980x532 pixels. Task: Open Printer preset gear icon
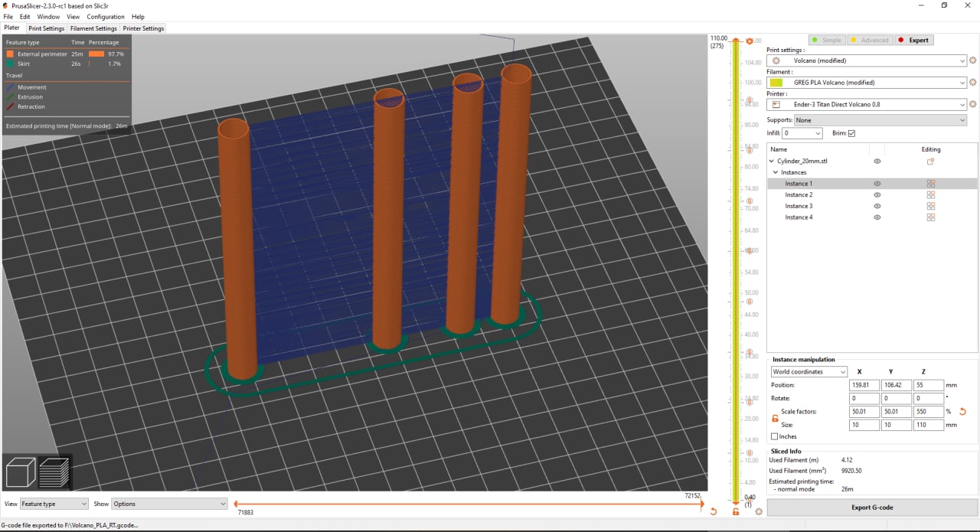tap(973, 105)
